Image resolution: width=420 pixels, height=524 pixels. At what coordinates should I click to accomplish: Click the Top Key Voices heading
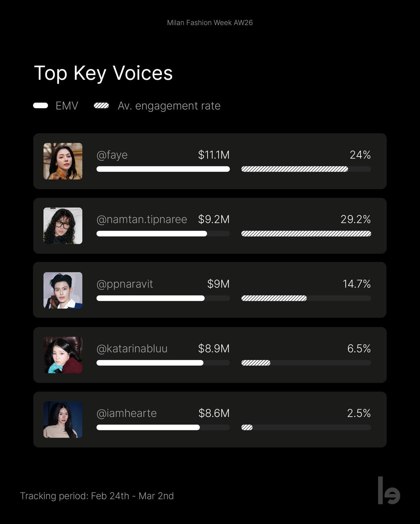coord(103,73)
